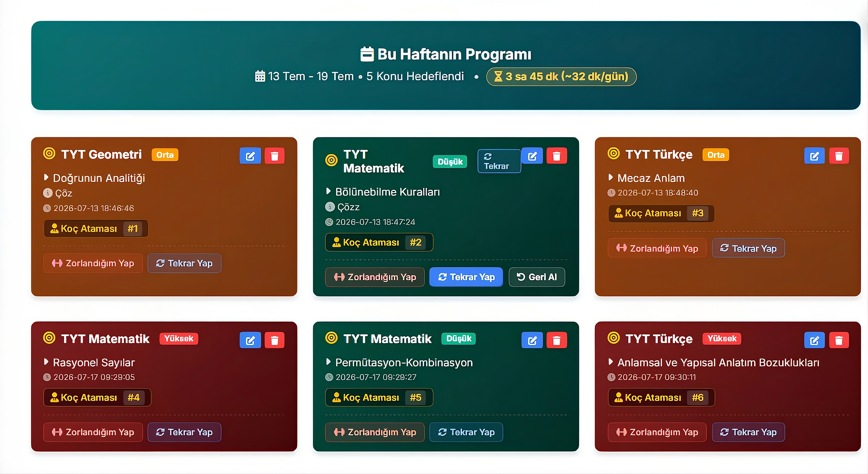The height and width of the screenshot is (474, 868).
Task: Expand the Mecaz Anlam topic arrow
Action: 610,177
